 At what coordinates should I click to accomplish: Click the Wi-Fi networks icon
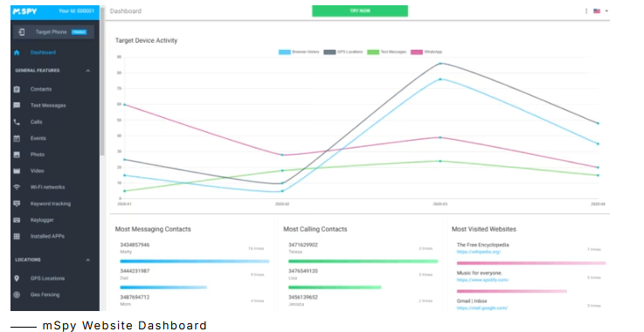[x=17, y=187]
